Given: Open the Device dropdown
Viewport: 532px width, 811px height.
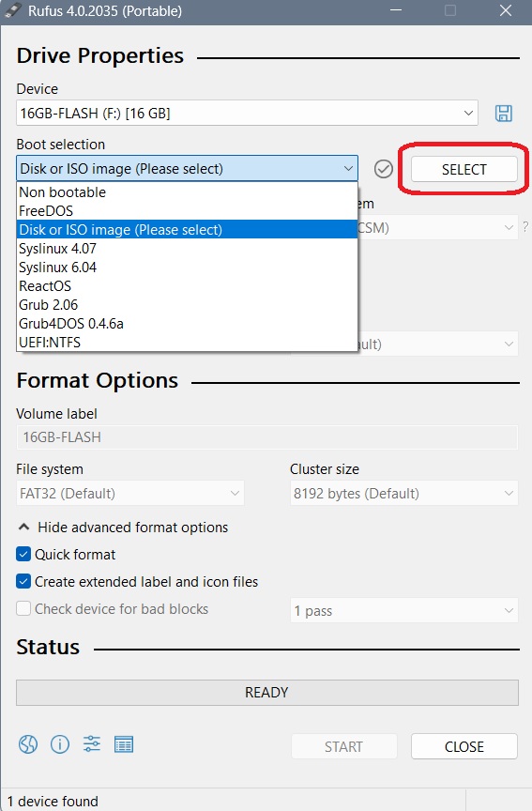Looking at the screenshot, I should tap(247, 114).
